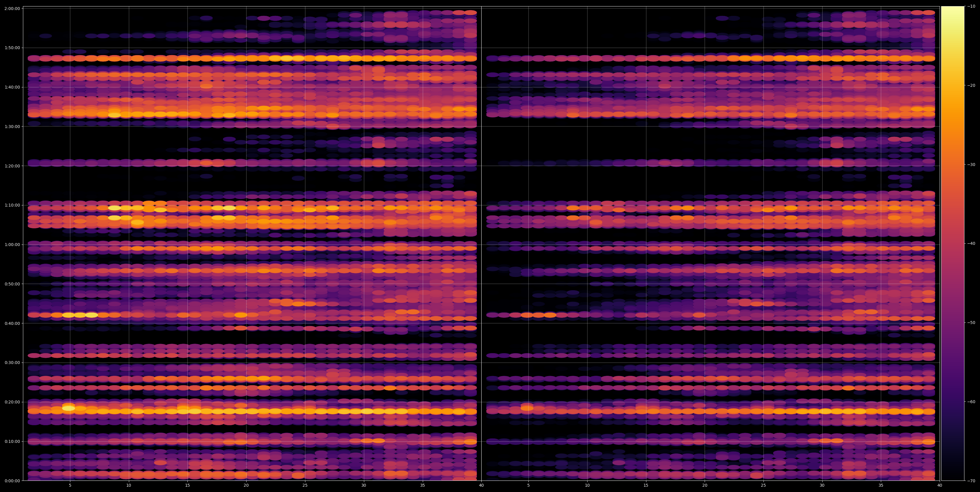Image resolution: width=980 pixels, height=492 pixels.
Task: Click x-axis tick "40" beside the colorbar
Action: [x=940, y=486]
